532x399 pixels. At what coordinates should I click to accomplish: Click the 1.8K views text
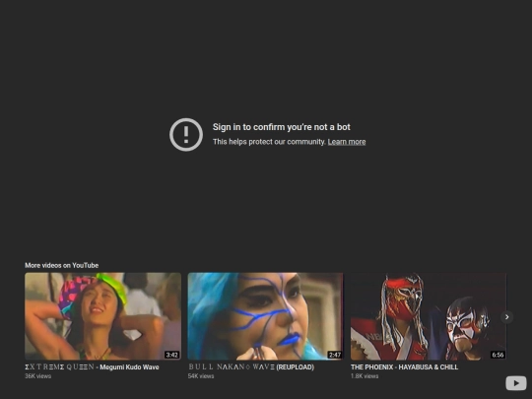pyautogui.click(x=365, y=376)
